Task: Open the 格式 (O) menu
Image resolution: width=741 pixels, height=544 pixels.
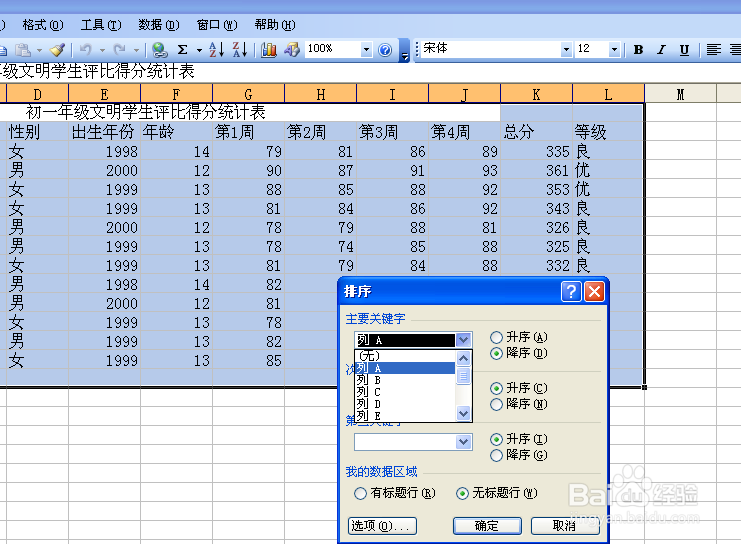Action: point(43,25)
